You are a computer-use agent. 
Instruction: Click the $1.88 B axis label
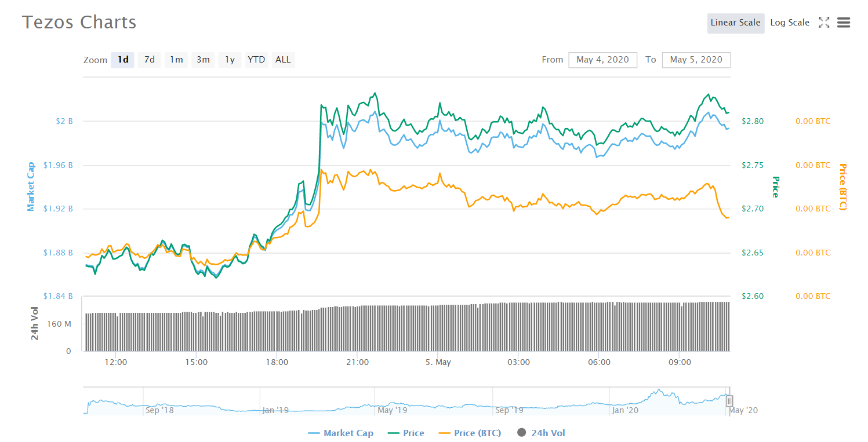click(x=58, y=253)
